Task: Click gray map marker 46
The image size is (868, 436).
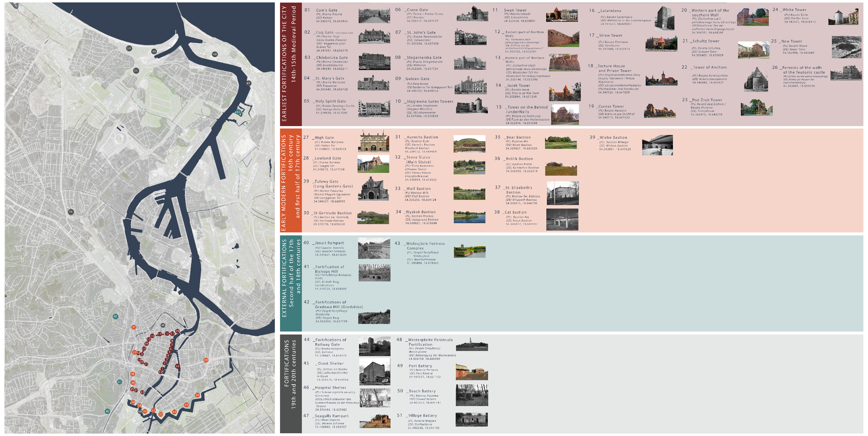Action: coord(71,212)
